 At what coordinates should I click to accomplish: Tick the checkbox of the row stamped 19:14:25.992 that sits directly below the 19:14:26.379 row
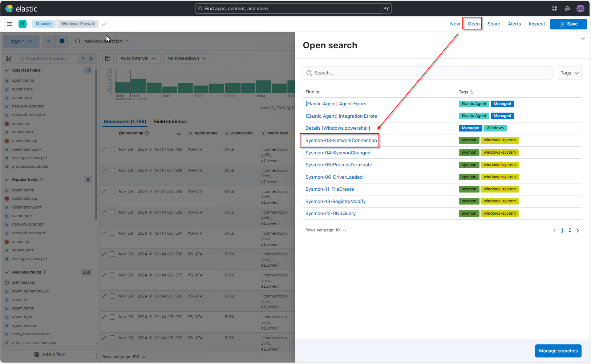pos(113,296)
